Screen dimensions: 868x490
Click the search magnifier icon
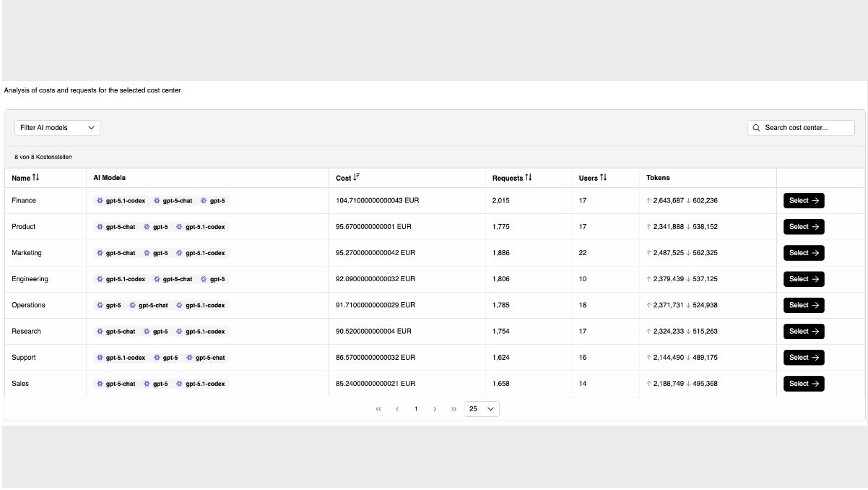point(757,128)
